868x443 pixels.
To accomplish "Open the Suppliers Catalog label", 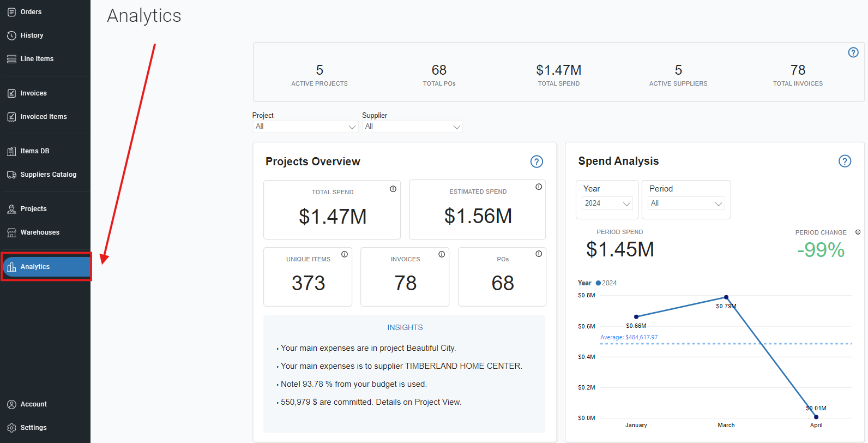I will (x=49, y=175).
